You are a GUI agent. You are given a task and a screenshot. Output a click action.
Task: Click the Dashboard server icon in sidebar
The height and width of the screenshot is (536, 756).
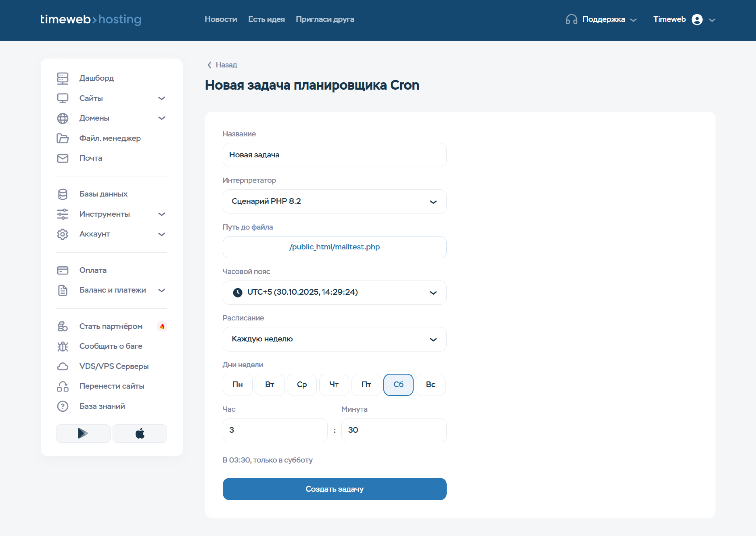tap(62, 78)
